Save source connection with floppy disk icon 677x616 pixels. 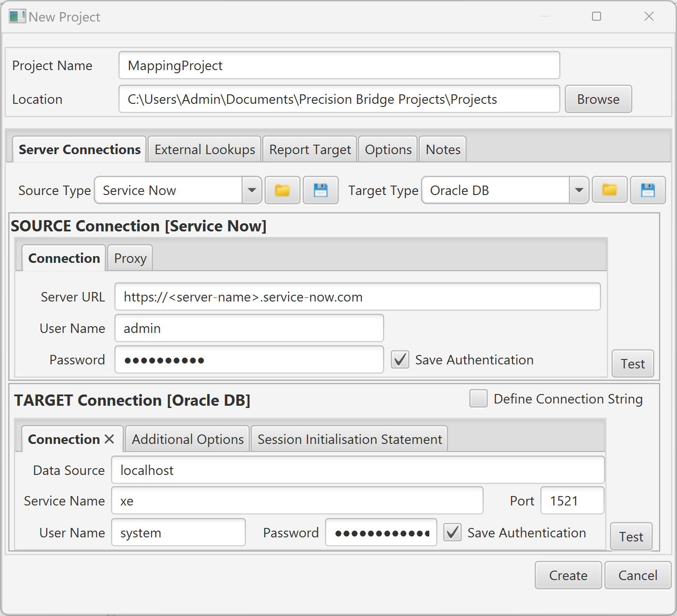click(x=321, y=191)
